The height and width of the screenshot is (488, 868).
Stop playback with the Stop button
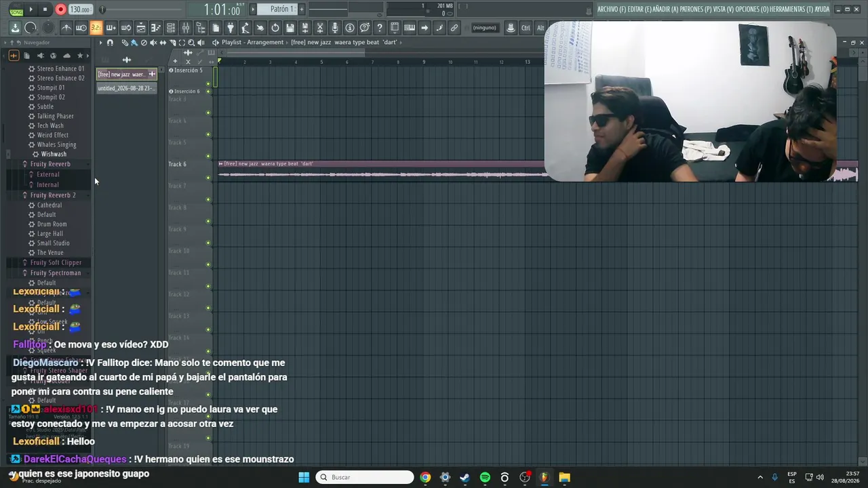click(x=45, y=9)
